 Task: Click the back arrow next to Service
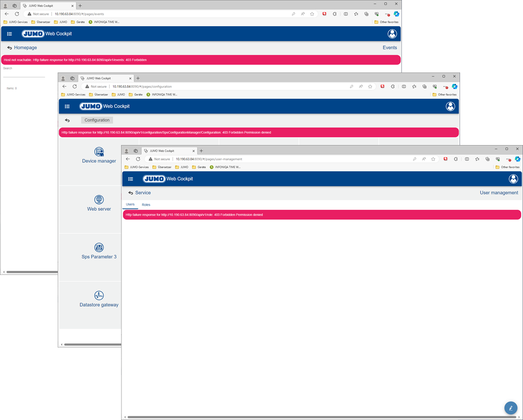(x=130, y=193)
